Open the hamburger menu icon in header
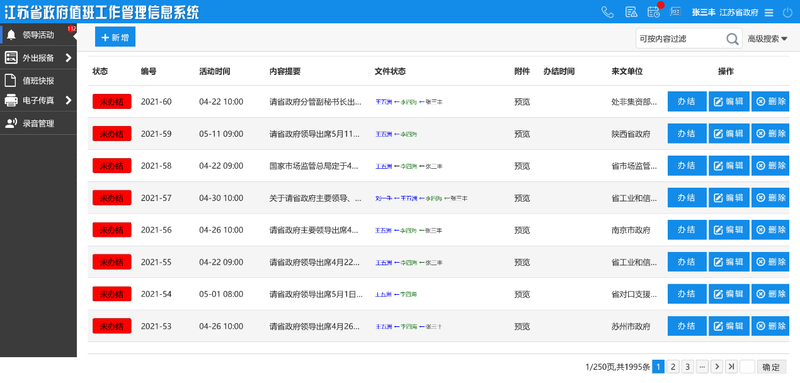This screenshot has width=800, height=383. (769, 13)
